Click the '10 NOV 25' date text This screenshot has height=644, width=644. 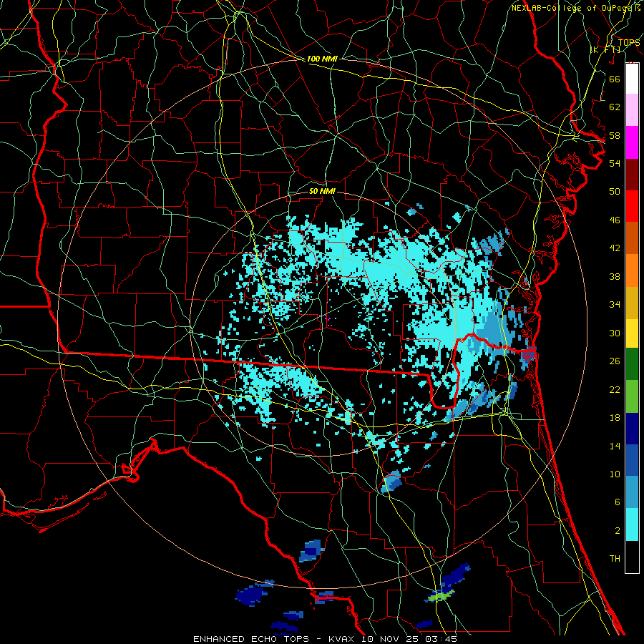(x=391, y=639)
